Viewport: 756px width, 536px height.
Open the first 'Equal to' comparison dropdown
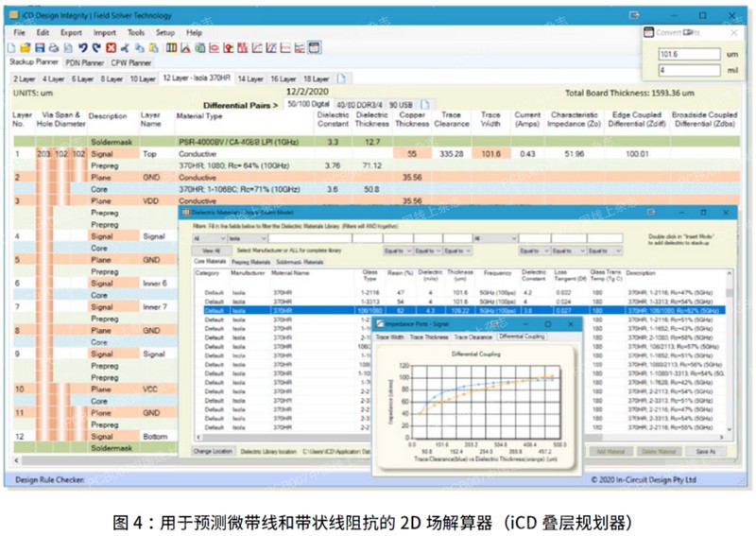(398, 251)
